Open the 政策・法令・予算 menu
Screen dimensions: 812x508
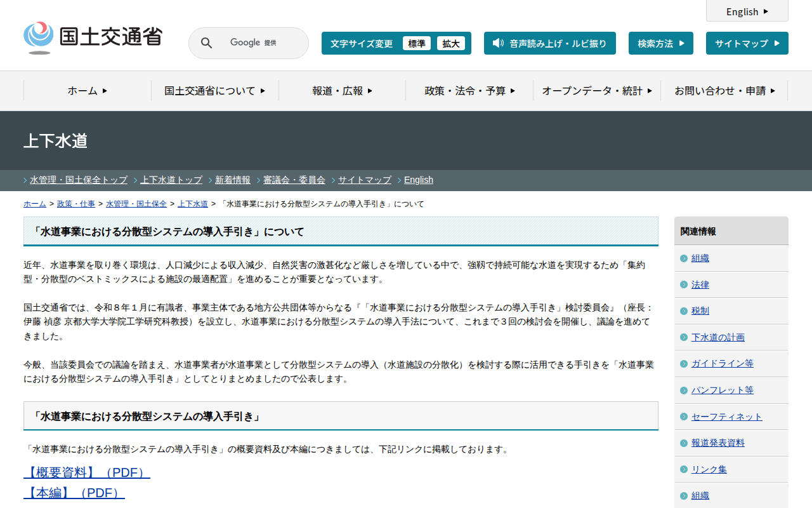469,91
